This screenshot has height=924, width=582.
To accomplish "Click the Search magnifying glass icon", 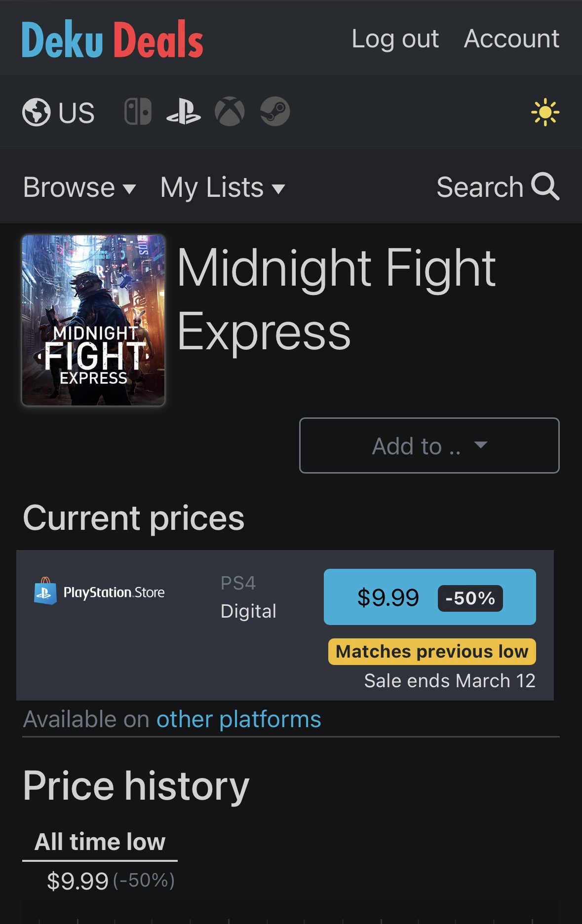I will (x=545, y=186).
